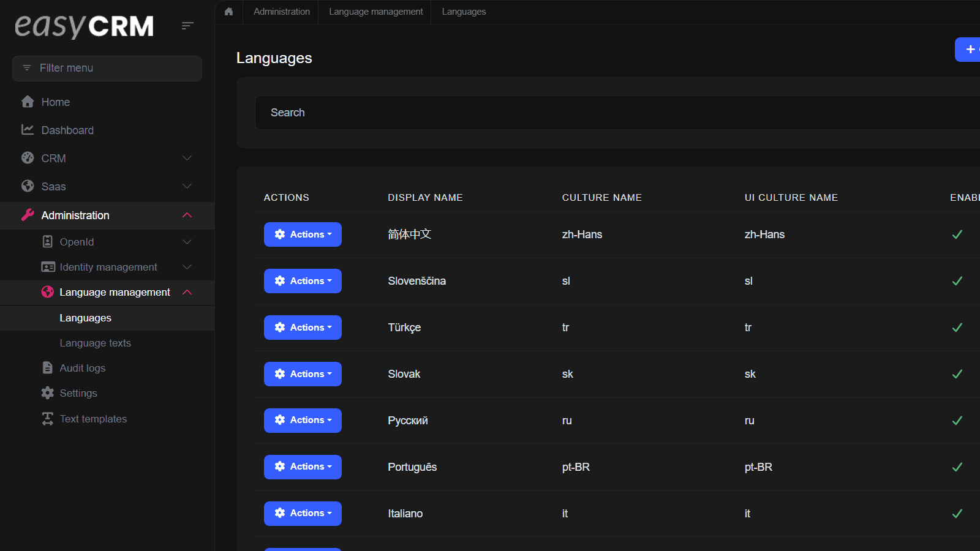This screenshot has height=551, width=980.
Task: Click the Identity management card icon
Action: tap(48, 267)
